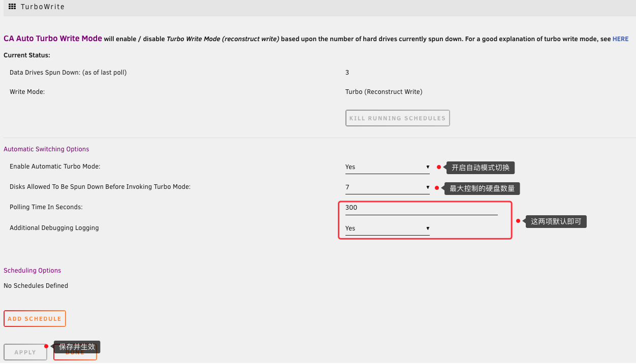Click the spun down drives count '3'
Screen dimensions: 636x364
coord(347,73)
